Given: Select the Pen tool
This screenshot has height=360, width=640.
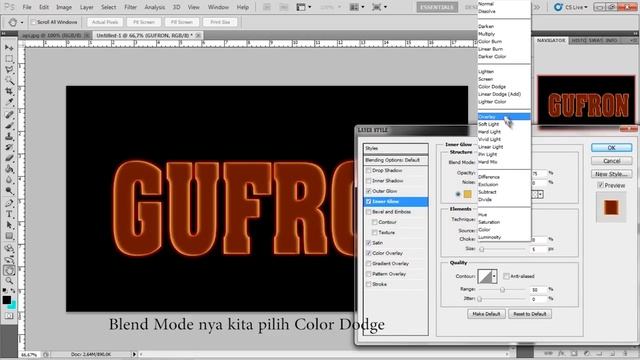Looking at the screenshot, I should tap(9, 203).
